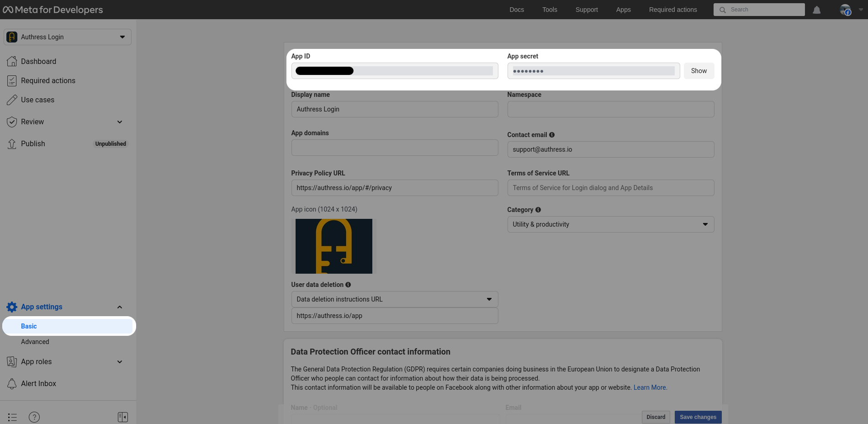The width and height of the screenshot is (868, 424).
Task: Click the App icon thumbnail
Action: click(x=333, y=246)
